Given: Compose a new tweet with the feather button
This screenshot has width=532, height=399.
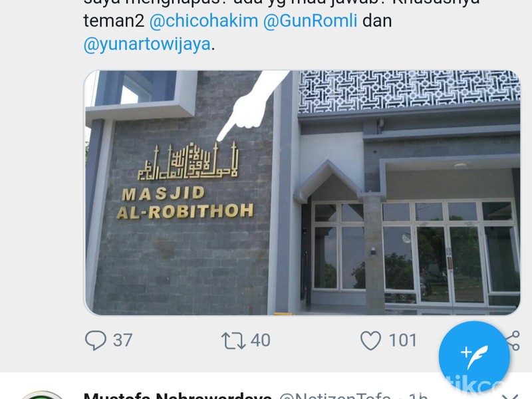Looking at the screenshot, I should (x=474, y=356).
